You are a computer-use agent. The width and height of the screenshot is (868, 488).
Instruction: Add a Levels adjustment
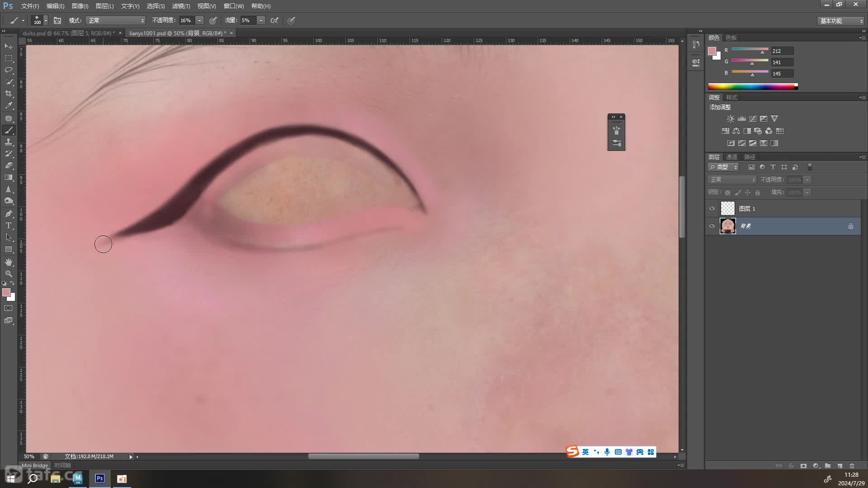742,118
